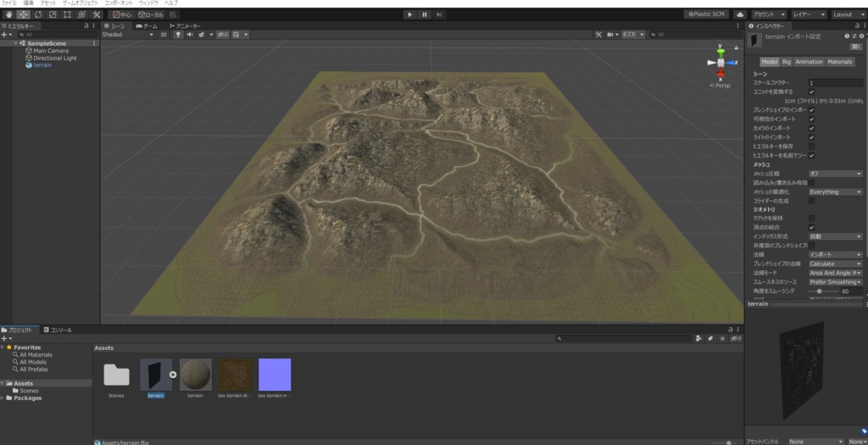
Task: Select the Materials import tab
Action: 840,62
